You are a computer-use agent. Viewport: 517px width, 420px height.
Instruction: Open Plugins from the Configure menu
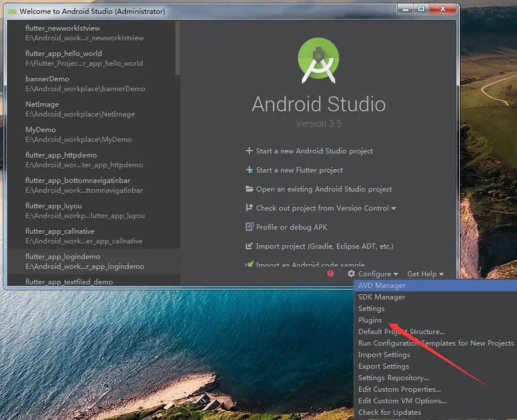435,320
